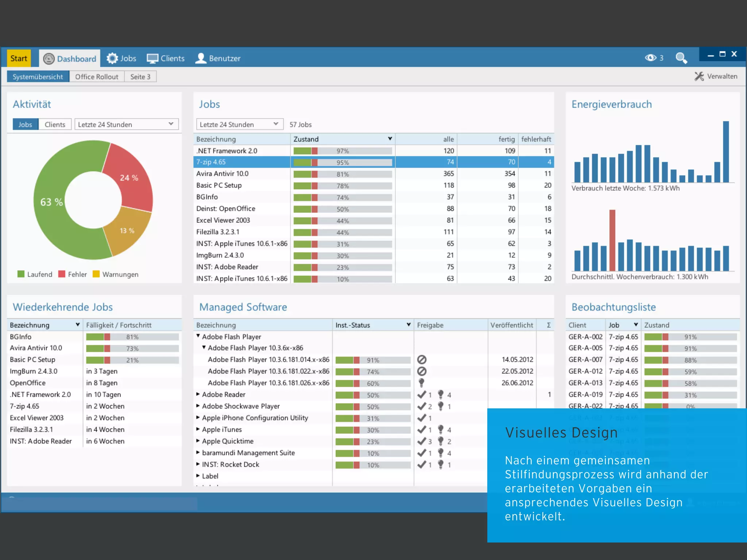Click the Benutzer person icon
747x560 pixels.
click(x=201, y=58)
